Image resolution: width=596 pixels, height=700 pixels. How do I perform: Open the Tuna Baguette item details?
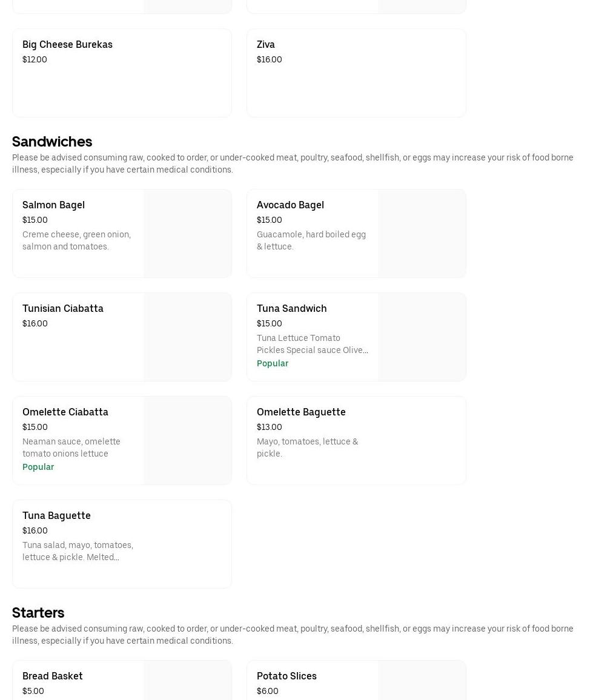(56, 516)
